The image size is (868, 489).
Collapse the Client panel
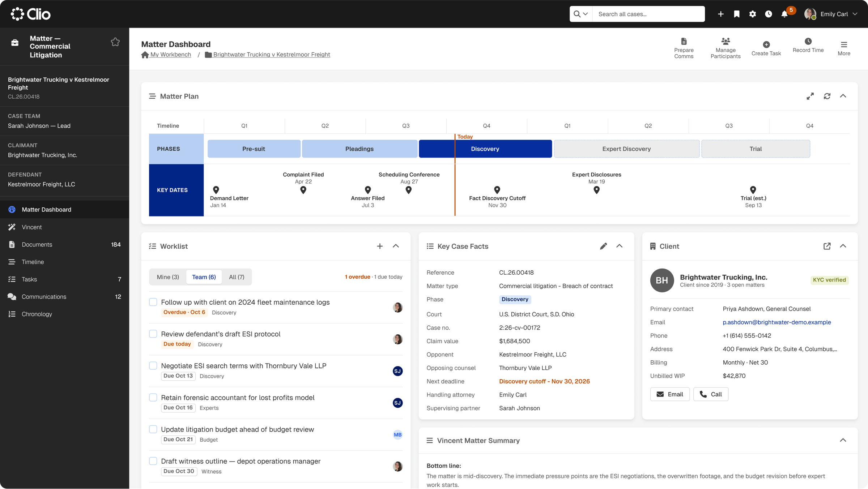pyautogui.click(x=843, y=246)
